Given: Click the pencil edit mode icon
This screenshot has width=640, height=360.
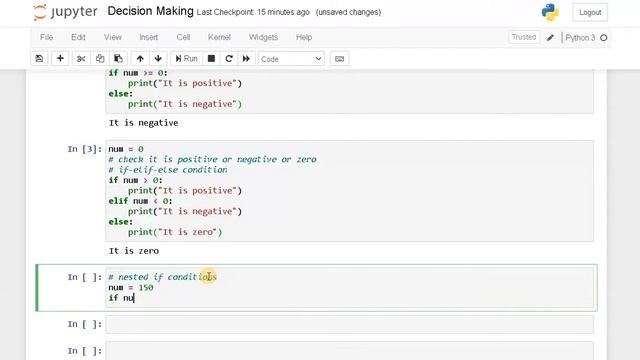Looking at the screenshot, I should (x=550, y=38).
